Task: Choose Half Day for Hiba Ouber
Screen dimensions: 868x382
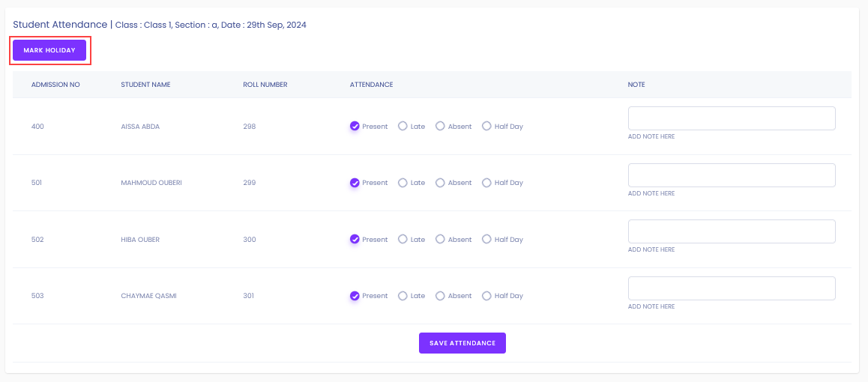Action: tap(486, 240)
